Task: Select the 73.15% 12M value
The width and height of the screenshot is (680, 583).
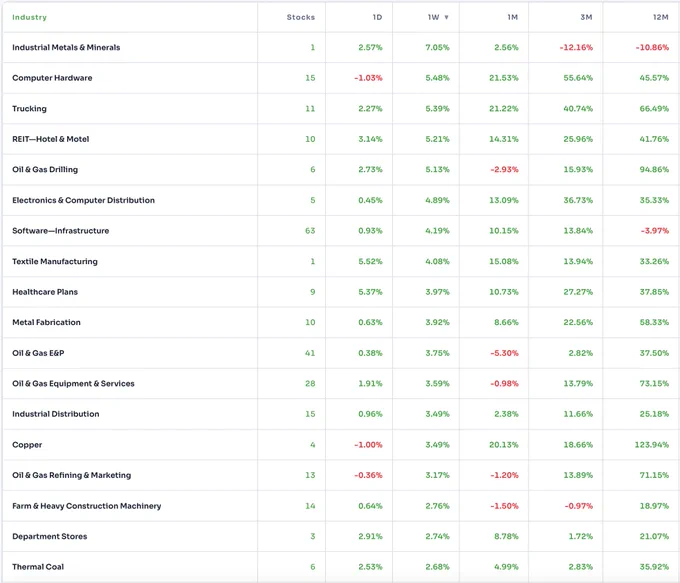Action: tap(654, 383)
